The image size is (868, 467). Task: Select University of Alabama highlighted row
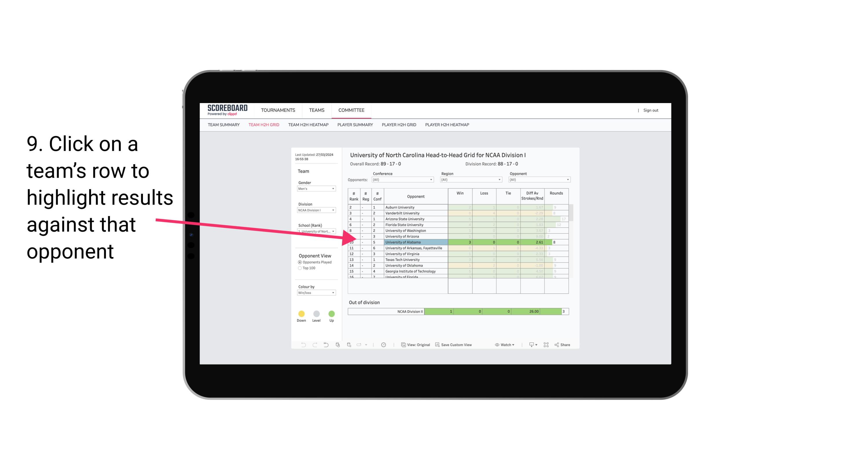coord(456,242)
